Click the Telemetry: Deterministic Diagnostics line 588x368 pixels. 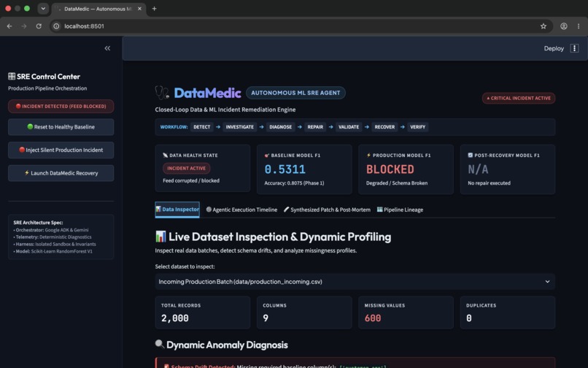coord(53,237)
